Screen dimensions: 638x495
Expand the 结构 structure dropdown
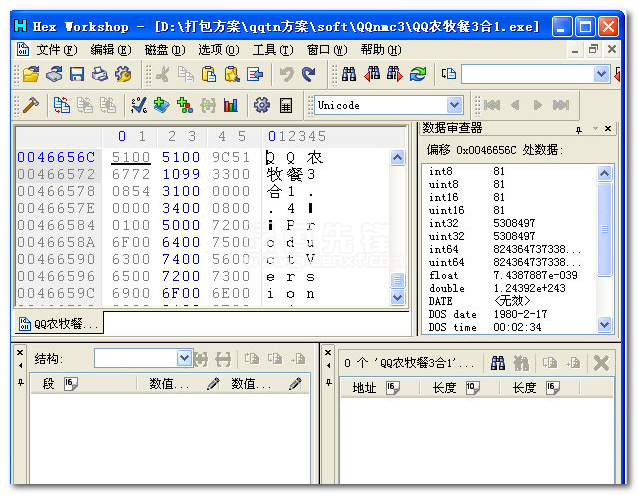click(x=184, y=358)
